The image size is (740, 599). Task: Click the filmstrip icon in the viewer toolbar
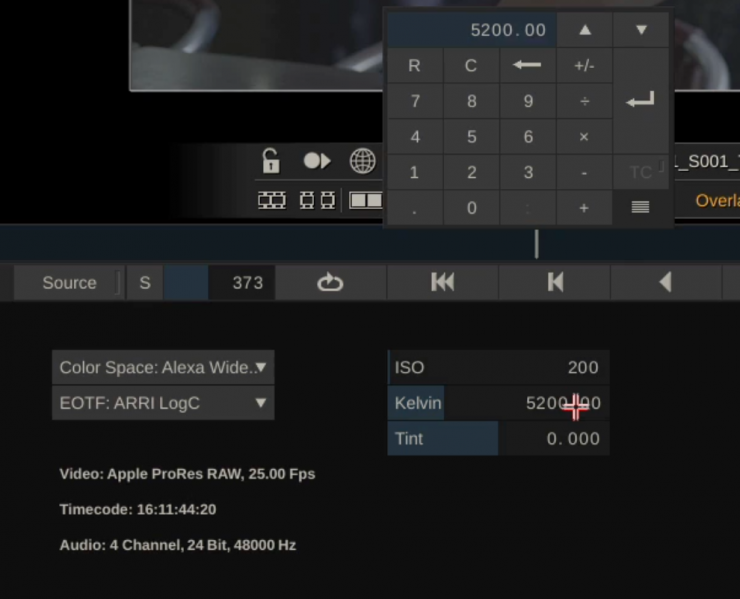point(272,200)
